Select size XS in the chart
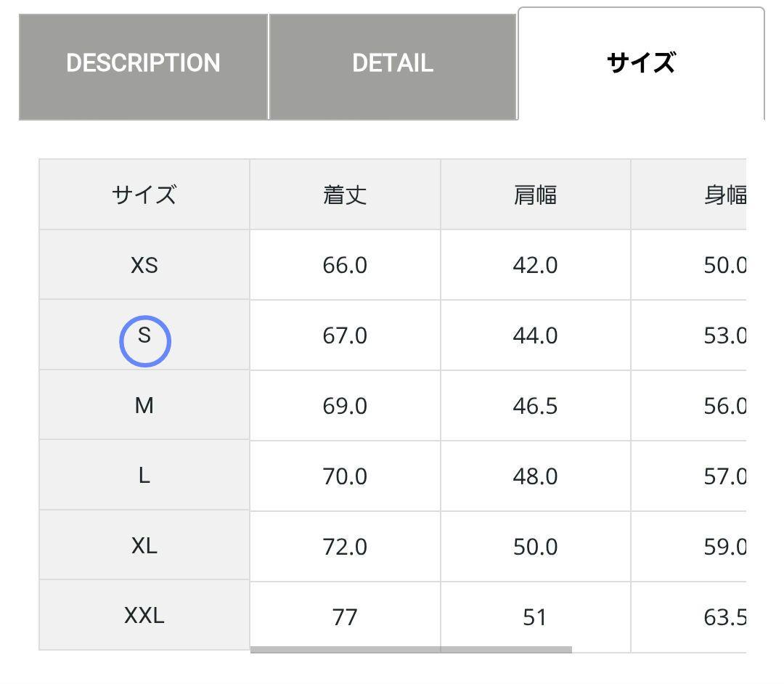The width and height of the screenshot is (784, 684). click(x=144, y=264)
